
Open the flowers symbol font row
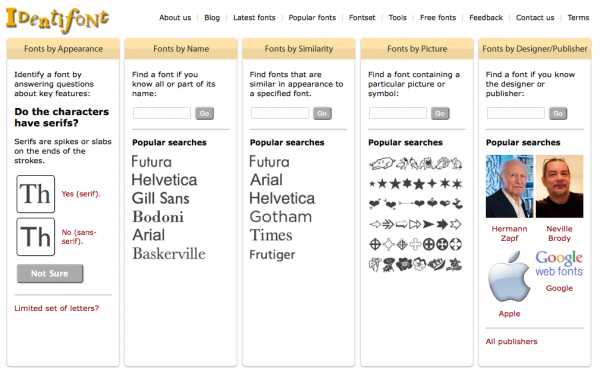[x=416, y=264]
